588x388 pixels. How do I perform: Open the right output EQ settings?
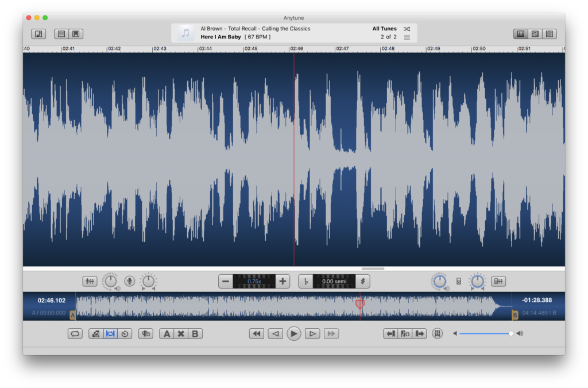point(498,281)
